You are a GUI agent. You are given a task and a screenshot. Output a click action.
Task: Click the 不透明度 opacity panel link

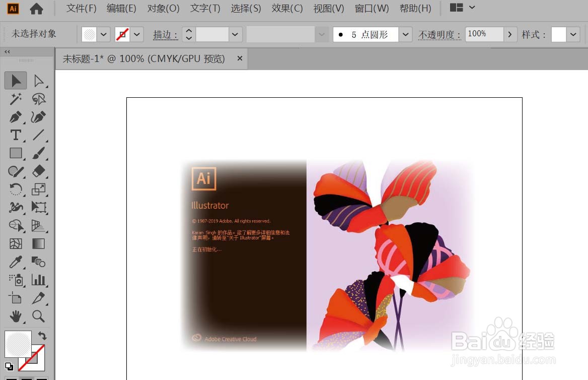coord(439,35)
